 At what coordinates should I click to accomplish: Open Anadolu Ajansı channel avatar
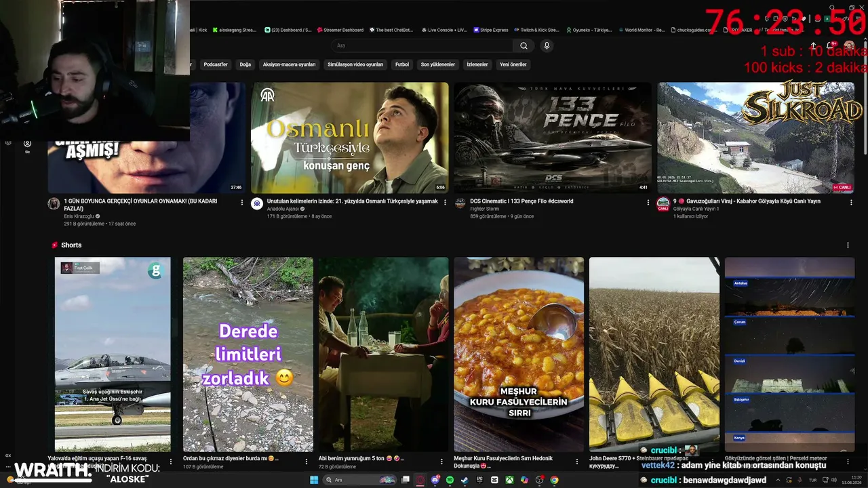(257, 204)
